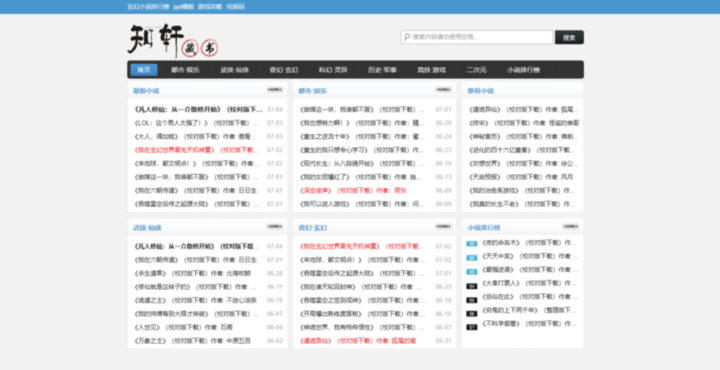Open the 《LOL：这个男人太强了！》 entry

[196, 123]
